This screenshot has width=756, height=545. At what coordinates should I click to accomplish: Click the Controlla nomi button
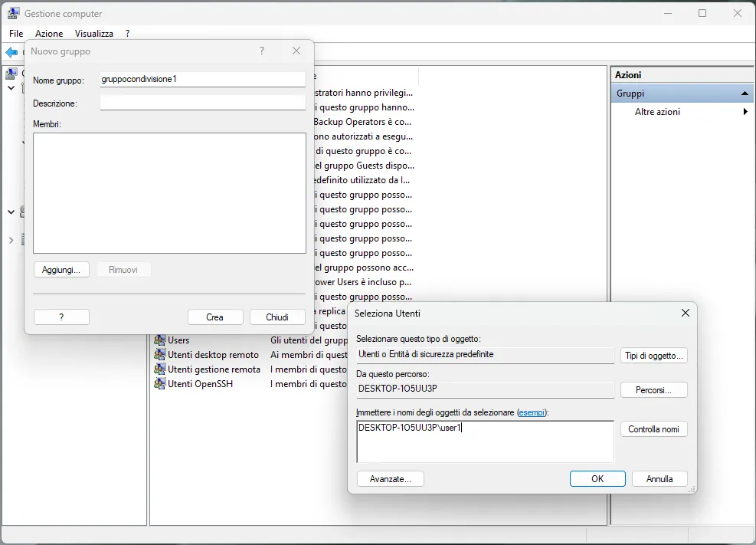click(x=653, y=429)
